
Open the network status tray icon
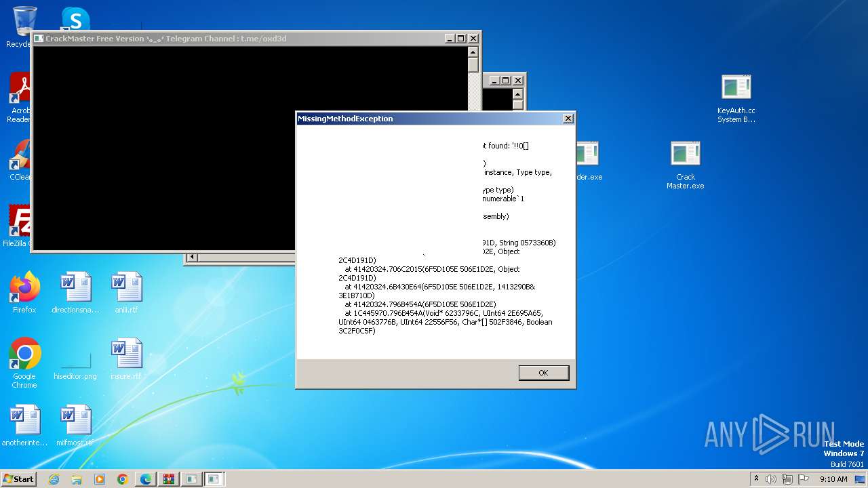(787, 479)
